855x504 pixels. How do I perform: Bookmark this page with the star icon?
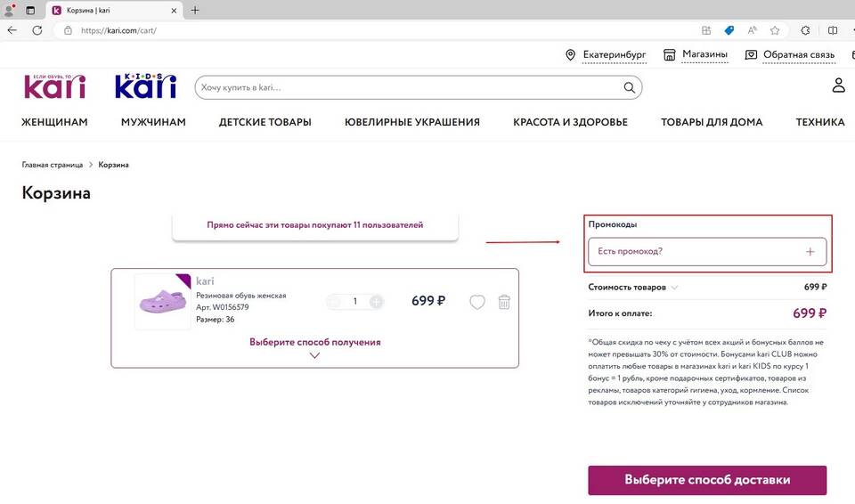[x=774, y=30]
